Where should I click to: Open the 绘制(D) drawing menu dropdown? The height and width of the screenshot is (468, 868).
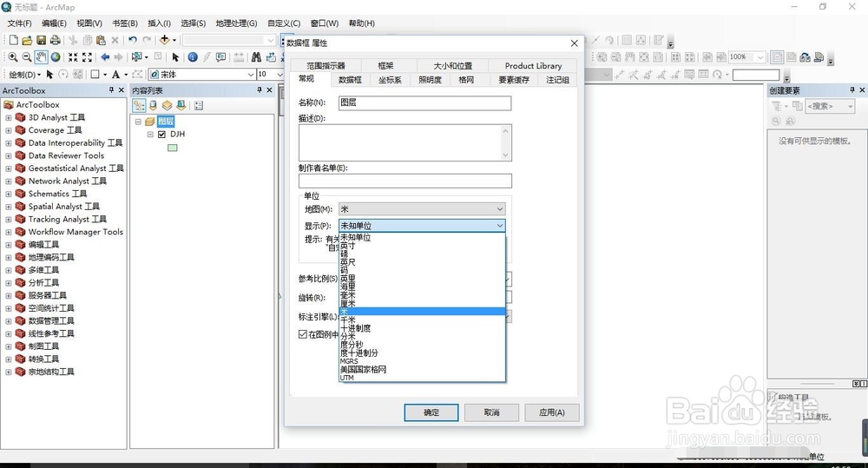(x=24, y=74)
